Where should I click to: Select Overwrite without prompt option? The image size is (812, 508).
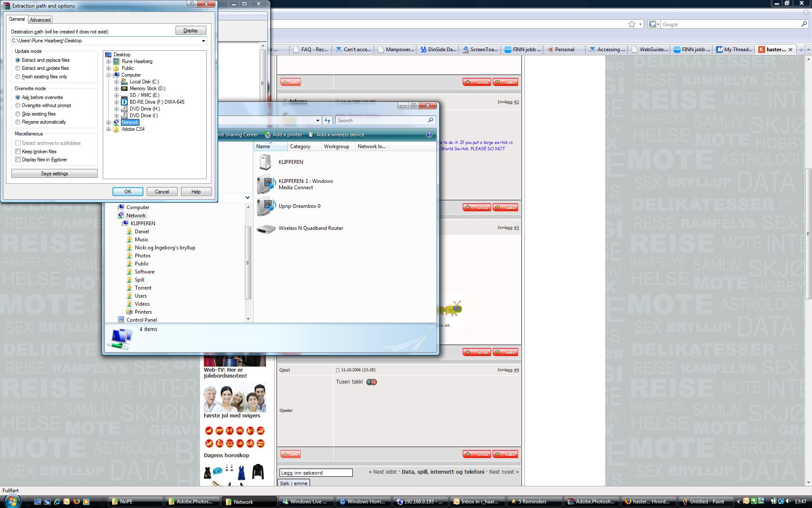coord(18,105)
